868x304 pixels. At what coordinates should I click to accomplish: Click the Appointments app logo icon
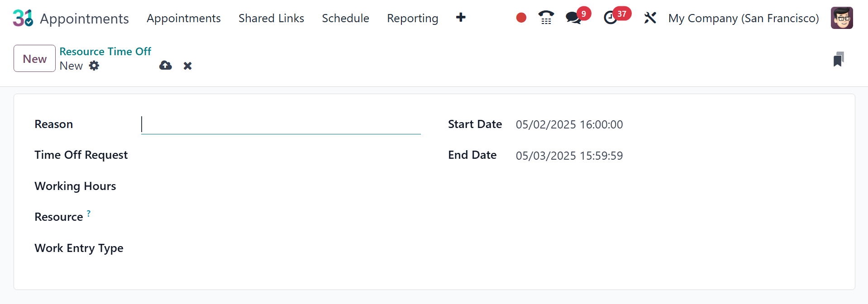coord(23,18)
